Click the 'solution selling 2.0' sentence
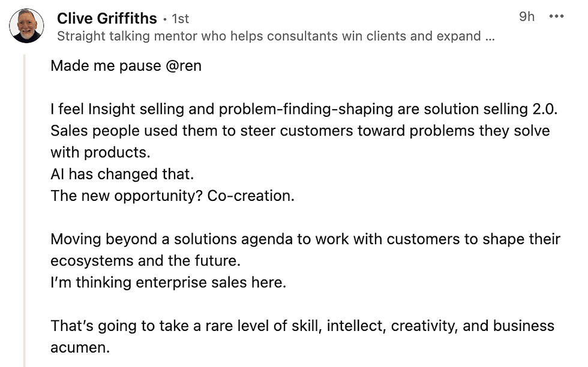 pyautogui.click(x=304, y=109)
